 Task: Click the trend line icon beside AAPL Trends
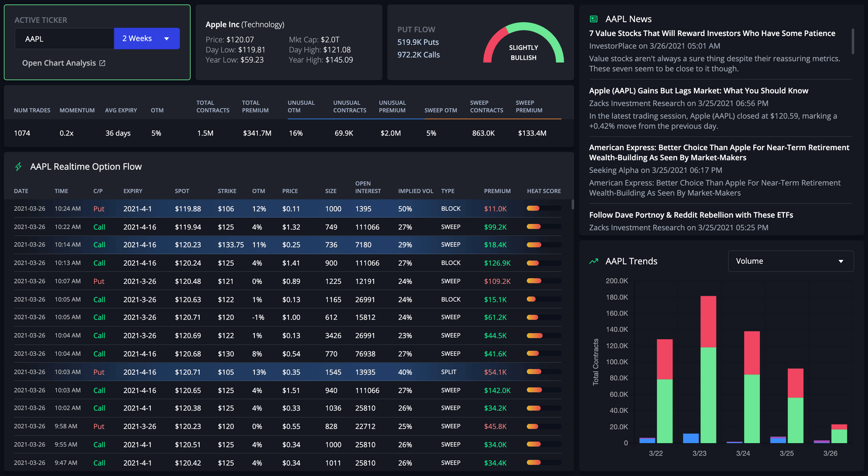pos(594,261)
